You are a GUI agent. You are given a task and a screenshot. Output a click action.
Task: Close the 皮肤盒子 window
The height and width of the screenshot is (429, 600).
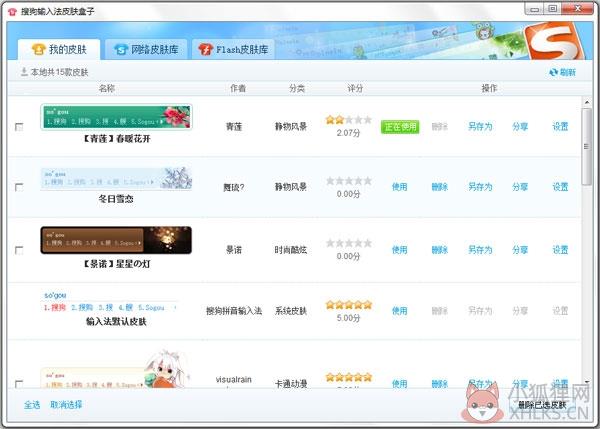[x=578, y=9]
